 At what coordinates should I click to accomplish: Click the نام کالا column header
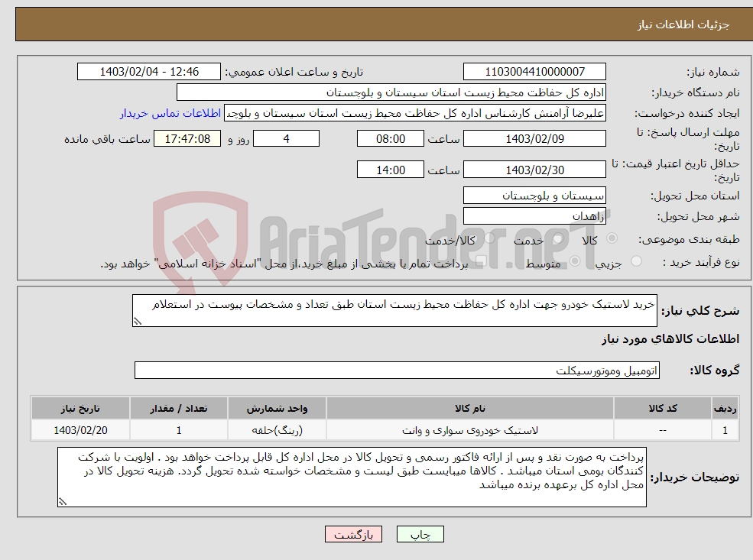[470, 409]
